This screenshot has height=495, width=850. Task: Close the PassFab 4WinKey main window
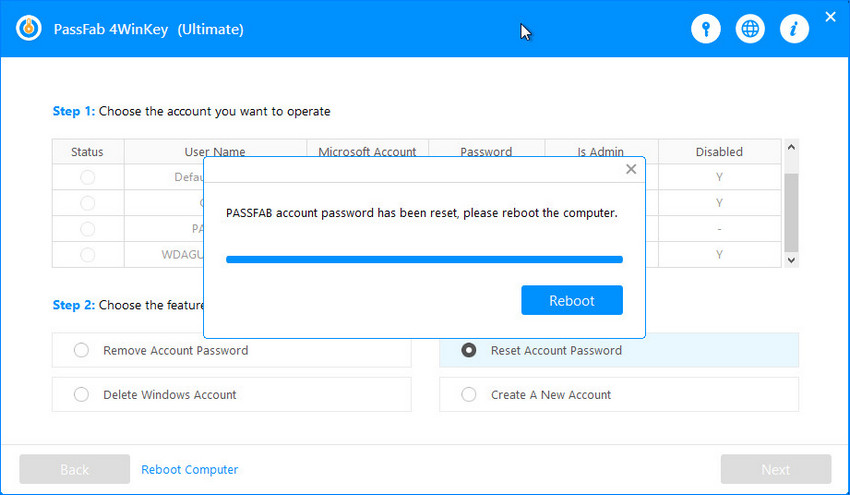pyautogui.click(x=830, y=17)
